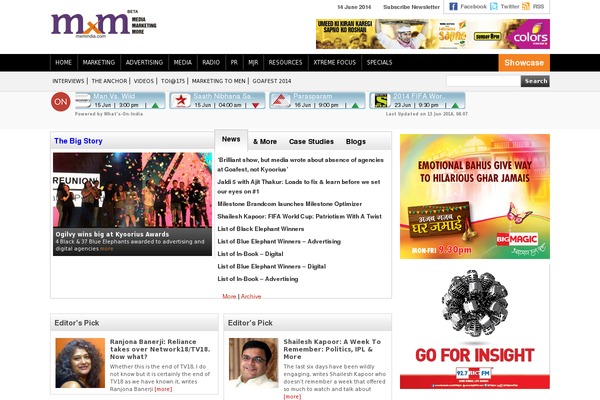The width and height of the screenshot is (600, 400).
Task: Open MARKETING TO MEN link
Action: 218,81
